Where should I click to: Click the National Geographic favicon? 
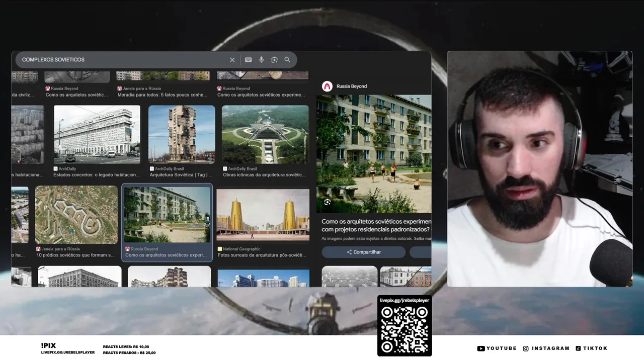[220, 249]
